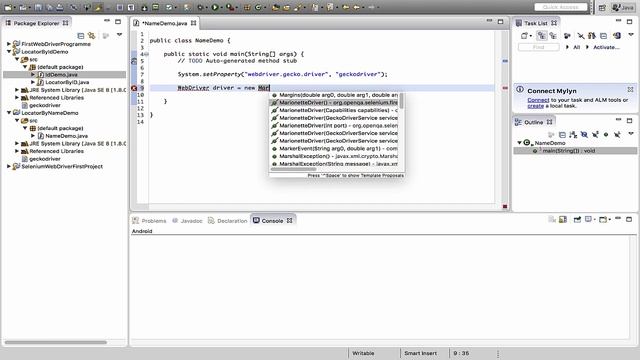This screenshot has width=640, height=360.
Task: Toggle Categorized presentation in Task List
Action: tap(542, 36)
